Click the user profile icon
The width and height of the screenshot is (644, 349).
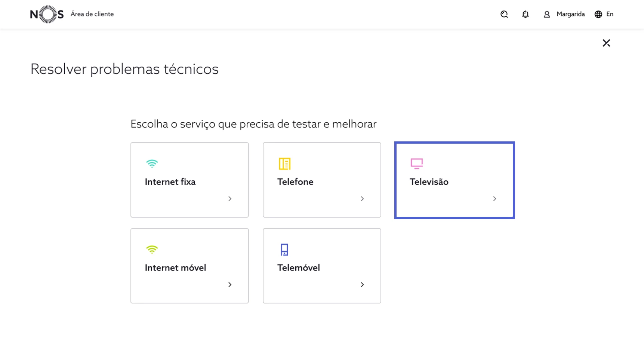click(547, 14)
